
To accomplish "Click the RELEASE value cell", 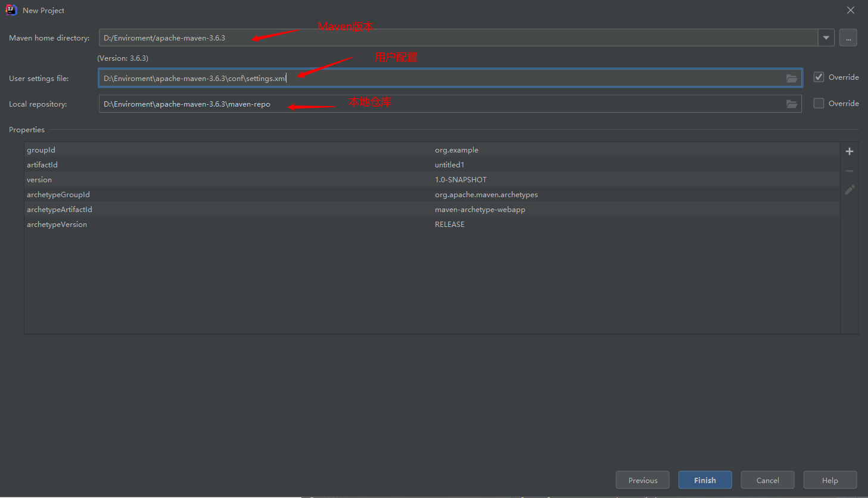I will (x=449, y=225).
